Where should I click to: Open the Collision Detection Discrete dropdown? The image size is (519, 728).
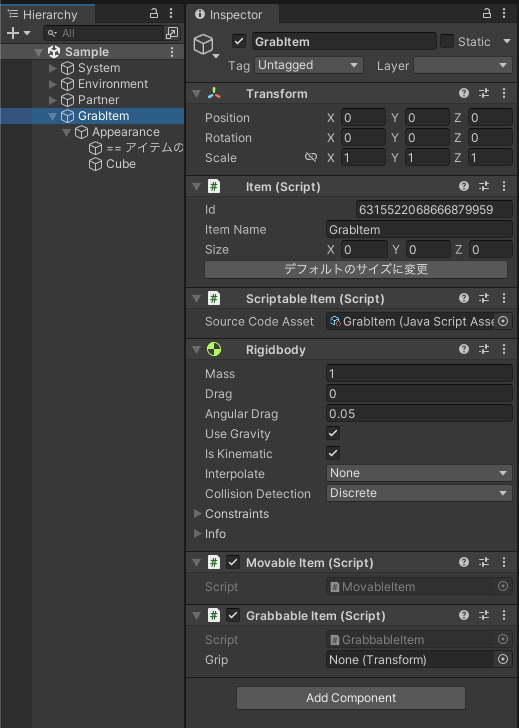tap(419, 493)
